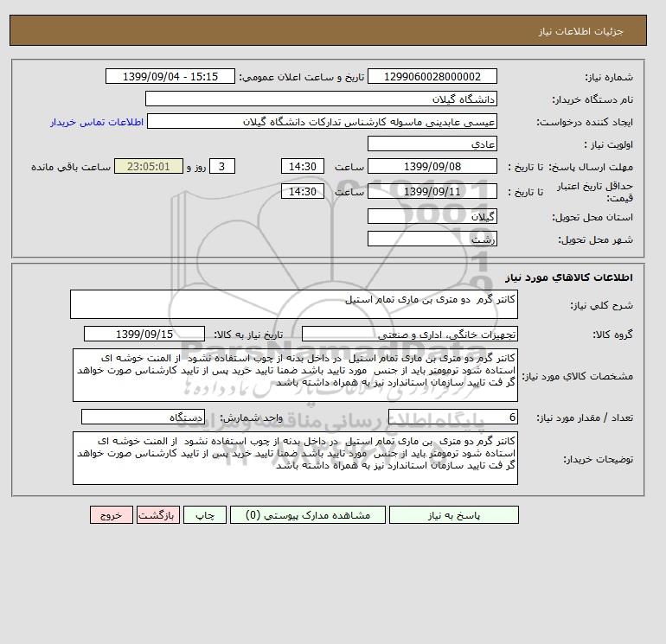Click label گروه کالا

[x=613, y=335]
